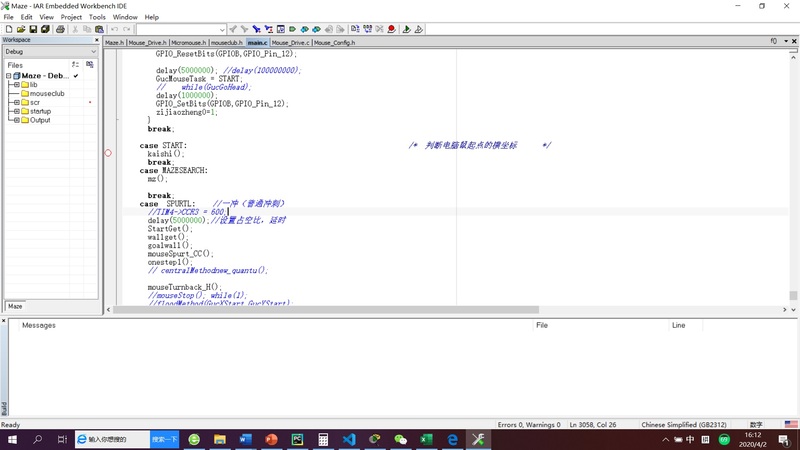Toggle a bookmark with the green bookmark icon
This screenshot has width=800, height=450.
pyautogui.click(x=293, y=29)
